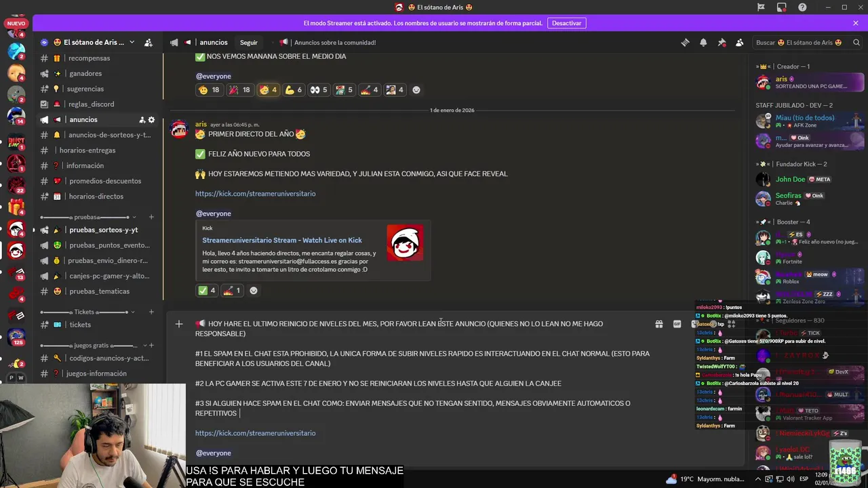Open the kick.com link in the draft message
The height and width of the screenshot is (488, 868).
coord(255,433)
